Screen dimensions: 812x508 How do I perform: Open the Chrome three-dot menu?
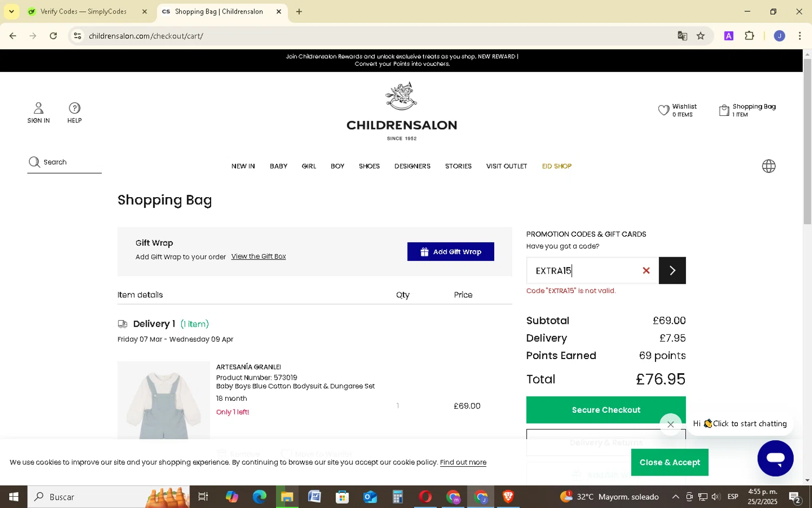[x=800, y=36]
